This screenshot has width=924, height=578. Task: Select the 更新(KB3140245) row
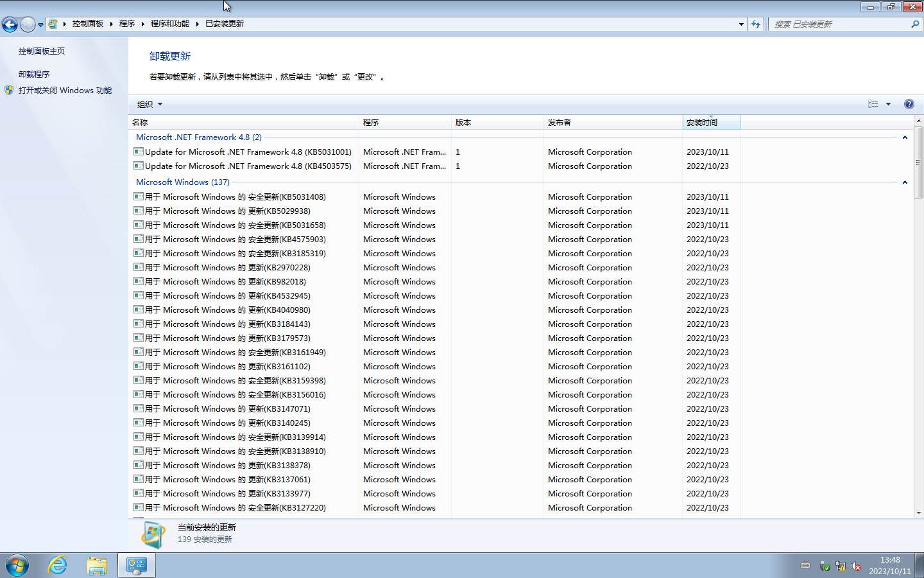(x=434, y=423)
